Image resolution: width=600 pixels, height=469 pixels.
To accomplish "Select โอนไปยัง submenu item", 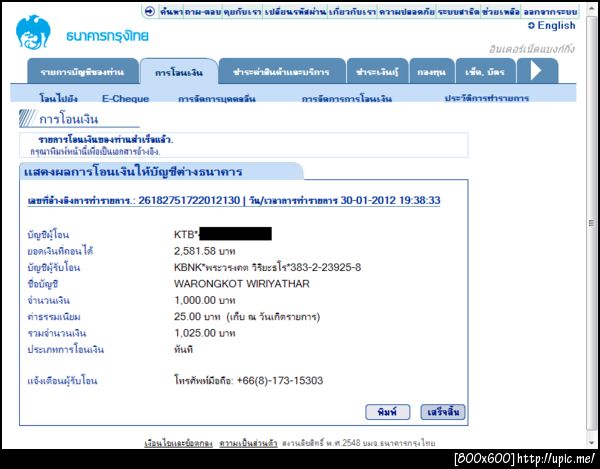I will (x=59, y=98).
